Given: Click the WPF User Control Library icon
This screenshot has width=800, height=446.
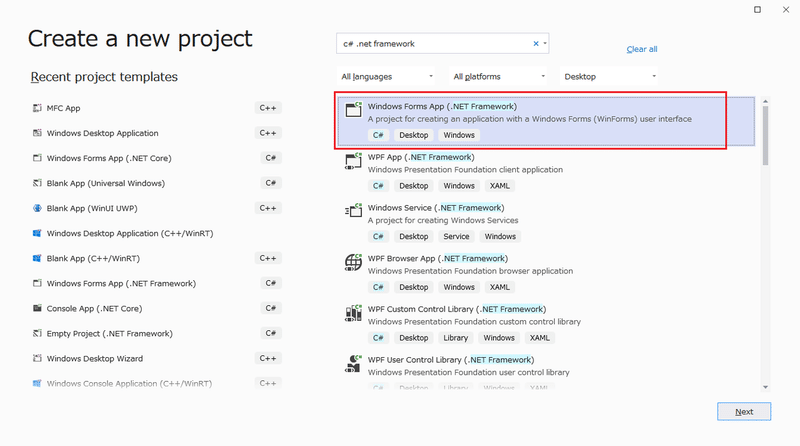Looking at the screenshot, I should (x=352, y=364).
